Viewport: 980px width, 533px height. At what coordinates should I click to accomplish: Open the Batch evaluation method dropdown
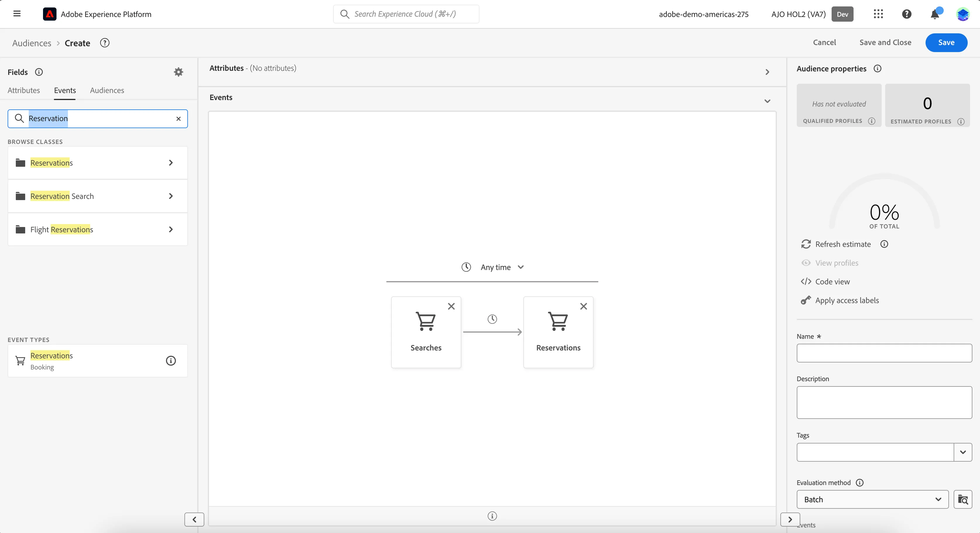[x=872, y=500]
